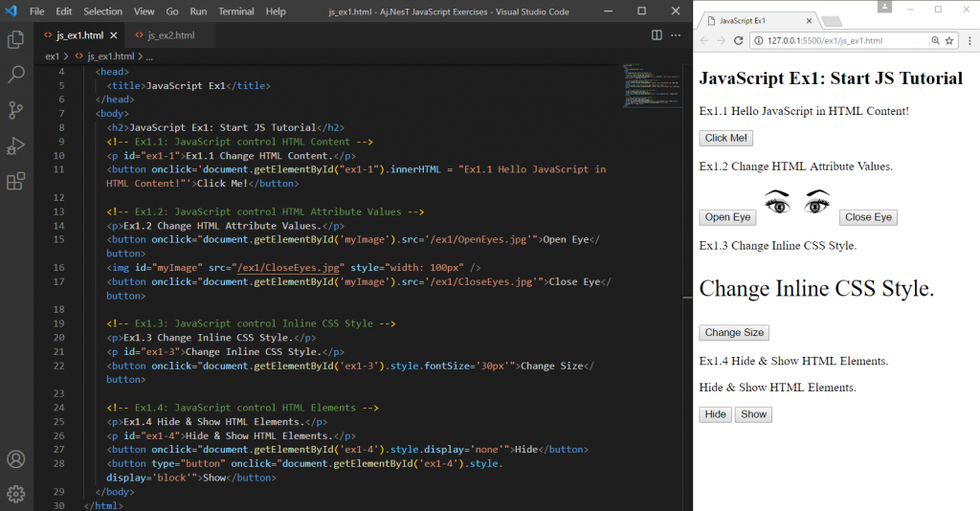This screenshot has width=980, height=511.
Task: Open the Explorer view in activity bar
Action: [16, 40]
